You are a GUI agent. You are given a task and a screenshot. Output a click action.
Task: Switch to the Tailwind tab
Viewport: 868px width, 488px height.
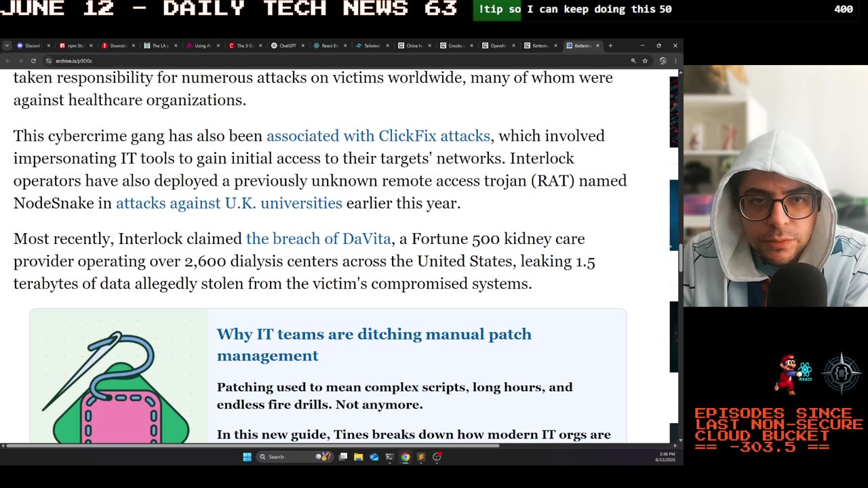(x=372, y=45)
